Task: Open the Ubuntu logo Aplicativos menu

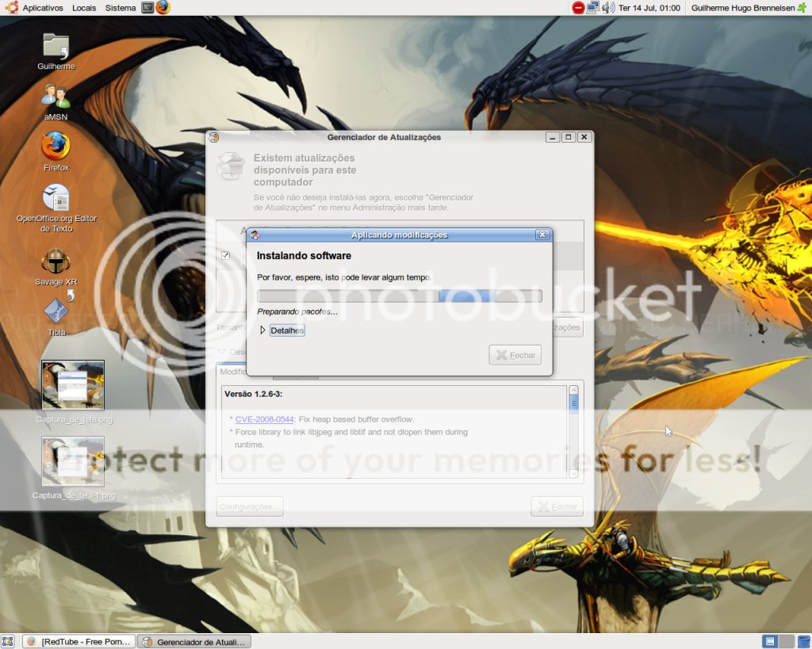Action: pyautogui.click(x=33, y=8)
